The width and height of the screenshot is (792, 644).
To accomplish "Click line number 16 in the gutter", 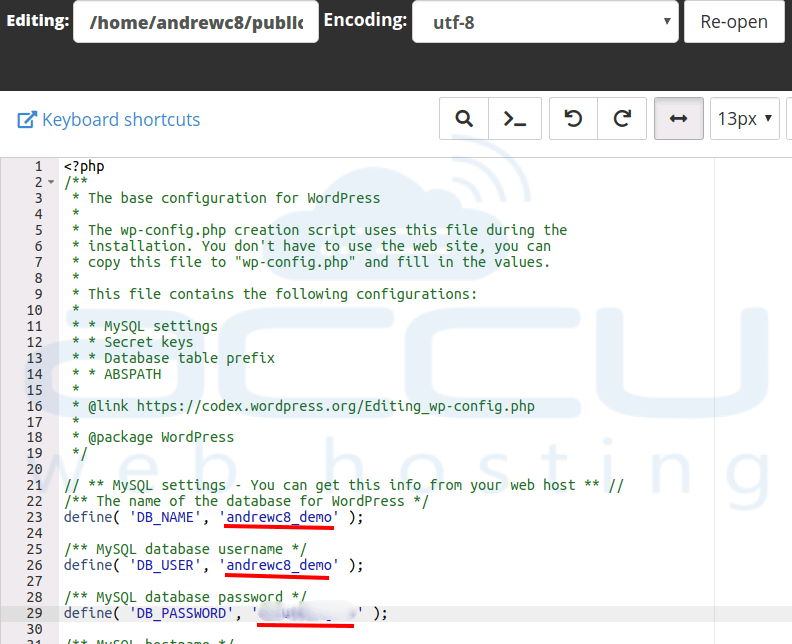I will (x=34, y=406).
